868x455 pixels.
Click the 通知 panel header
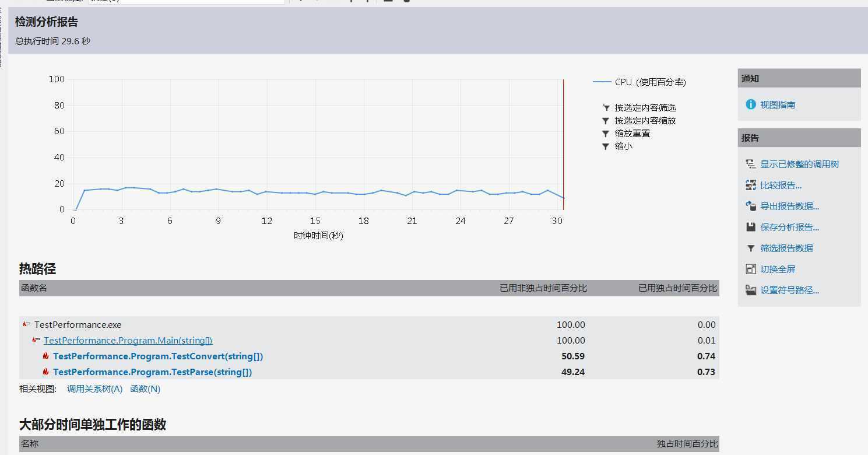click(799, 78)
